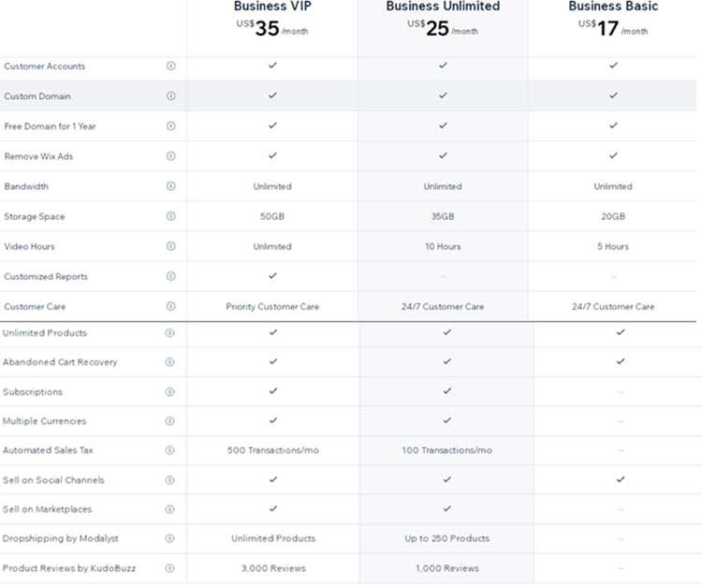Click the Multiple Currencies feature label
Screen dimensions: 702x588
pyautogui.click(x=47, y=421)
